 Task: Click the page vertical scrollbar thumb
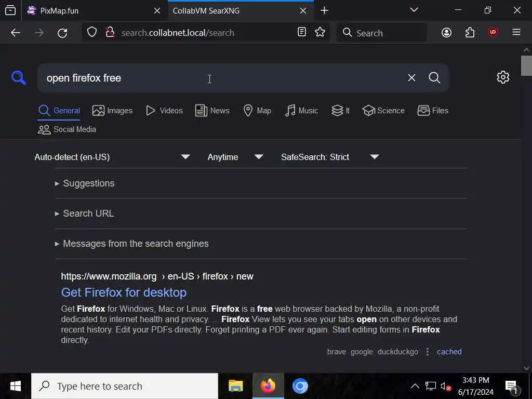(x=526, y=66)
